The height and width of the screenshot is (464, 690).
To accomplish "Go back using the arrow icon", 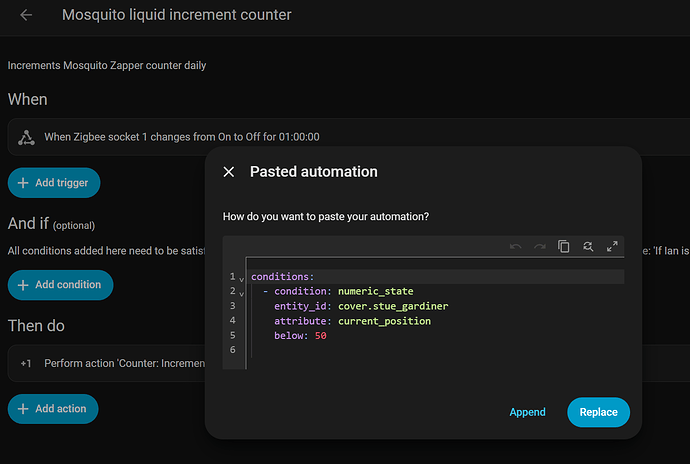I will [26, 15].
